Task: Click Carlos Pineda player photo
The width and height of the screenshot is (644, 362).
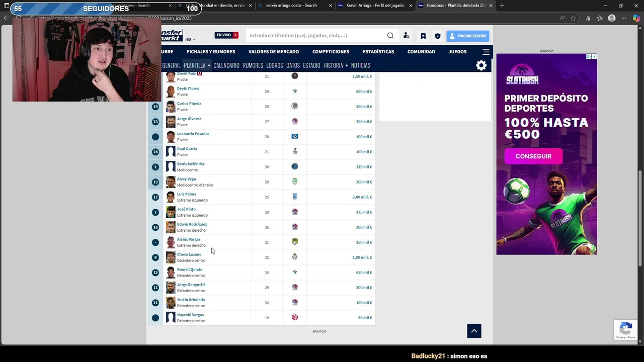Action: click(x=171, y=106)
